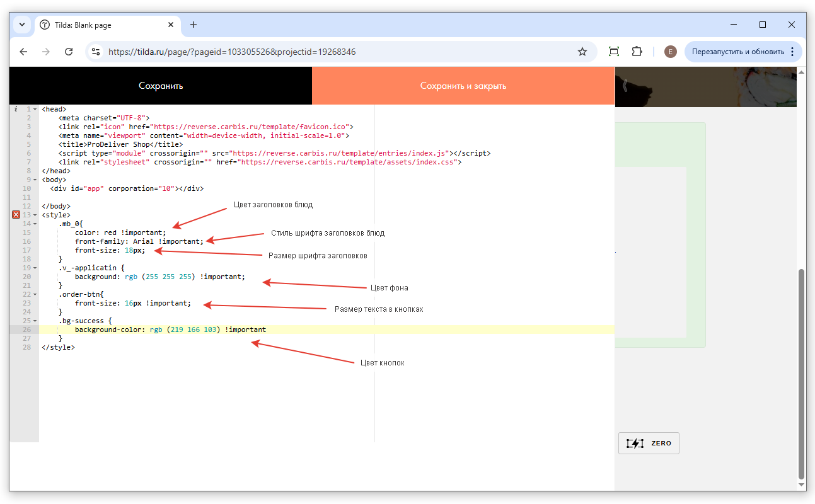Collapse the .bg-success rule at line 25
The height and width of the screenshot is (504, 815).
click(35, 321)
